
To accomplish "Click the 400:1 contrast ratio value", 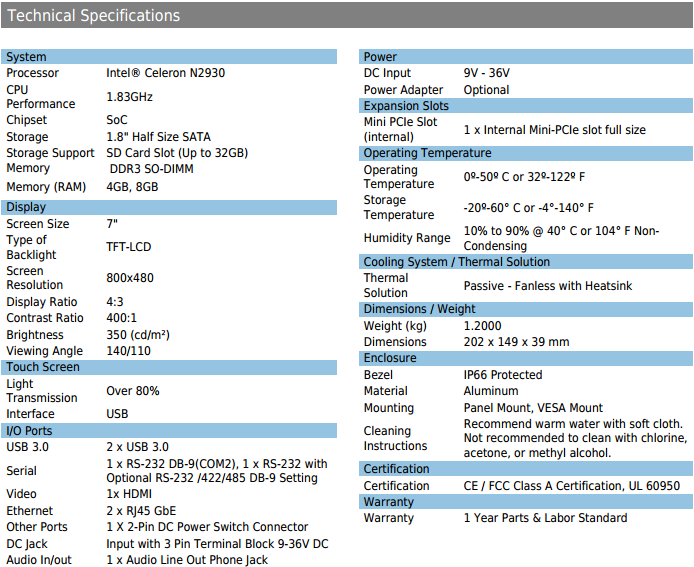I will point(122,318).
